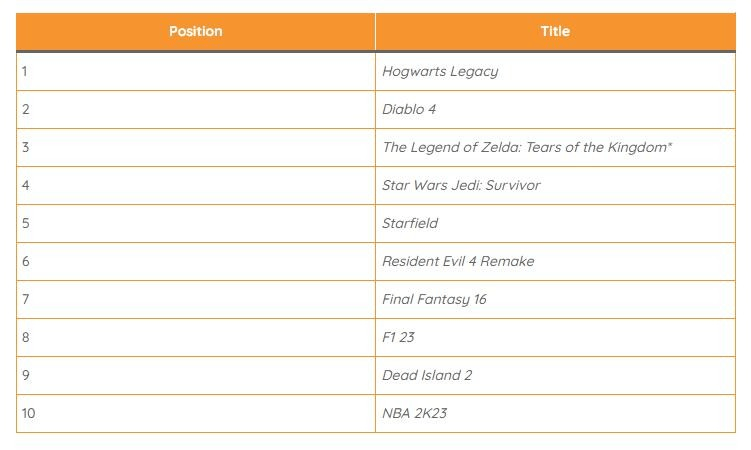Click the Final Fantasy 16 title
The height and width of the screenshot is (450, 751).
click(434, 300)
